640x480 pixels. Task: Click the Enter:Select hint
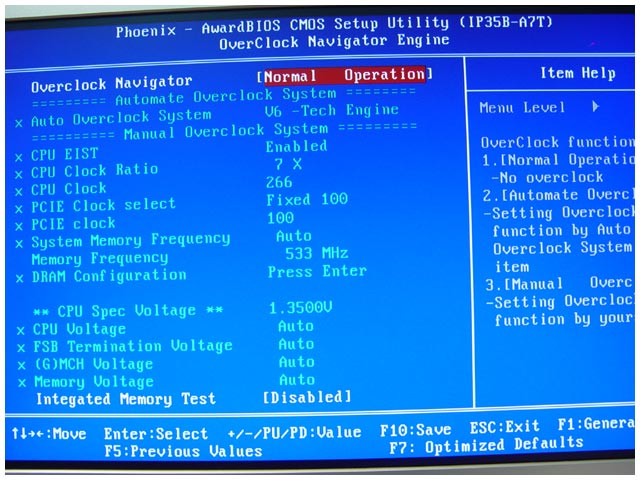tap(156, 433)
